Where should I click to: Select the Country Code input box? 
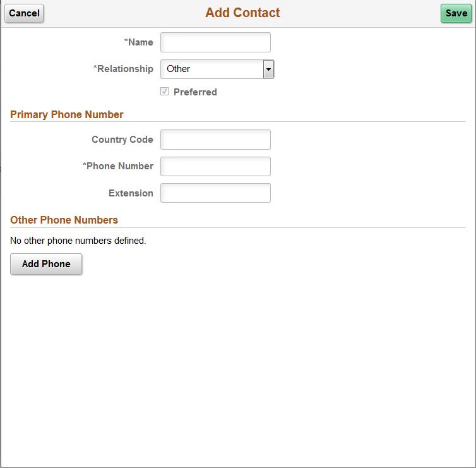215,140
